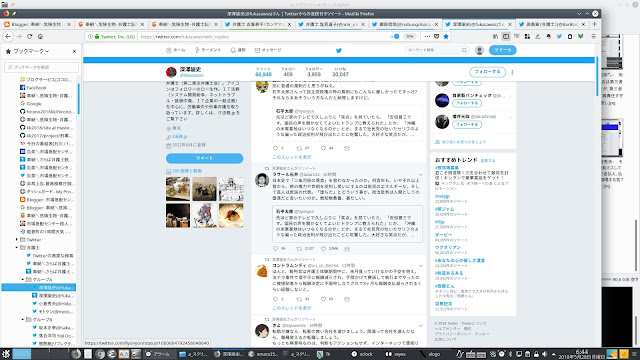The height and width of the screenshot is (360, 640).
Task: Collapse the 弁護士 bookmark folder
Action: [x=17, y=248]
